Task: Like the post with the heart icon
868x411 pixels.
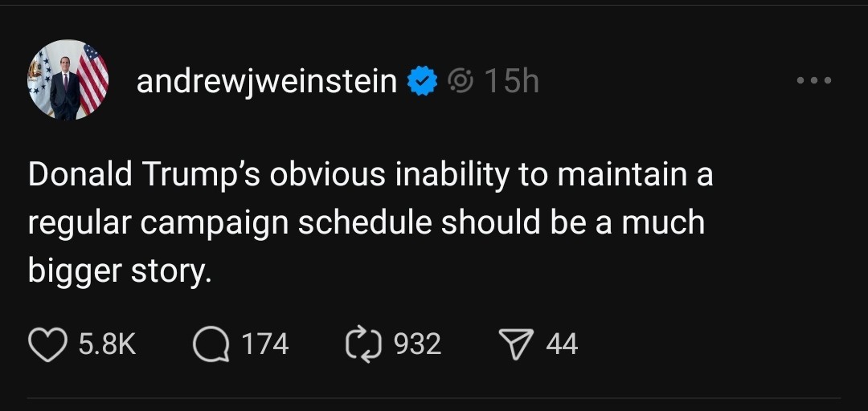Action: 49,344
